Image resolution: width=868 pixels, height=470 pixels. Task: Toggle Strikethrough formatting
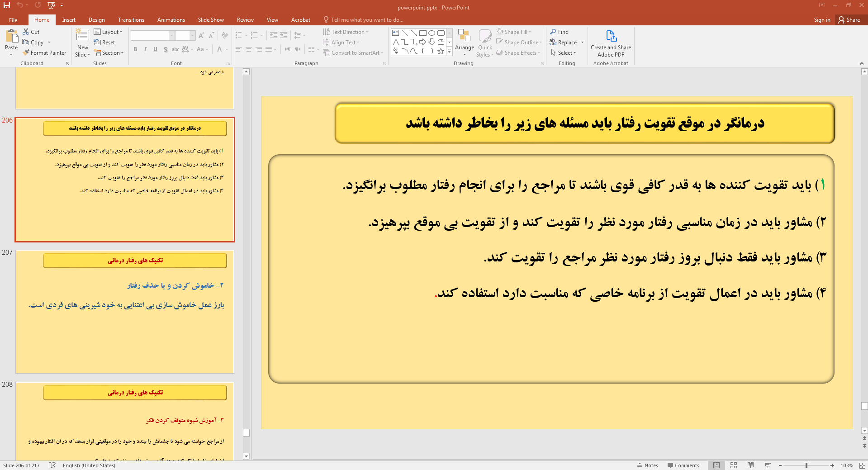pyautogui.click(x=175, y=49)
